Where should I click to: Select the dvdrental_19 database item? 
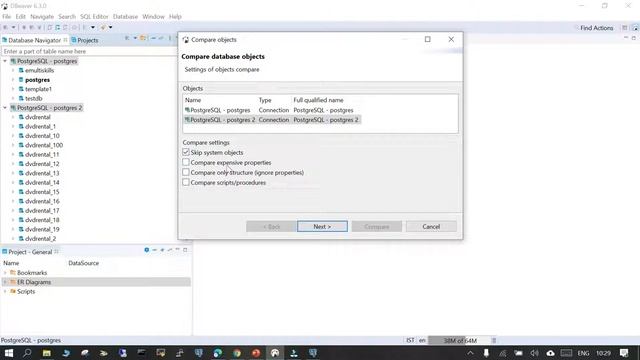coord(42,229)
